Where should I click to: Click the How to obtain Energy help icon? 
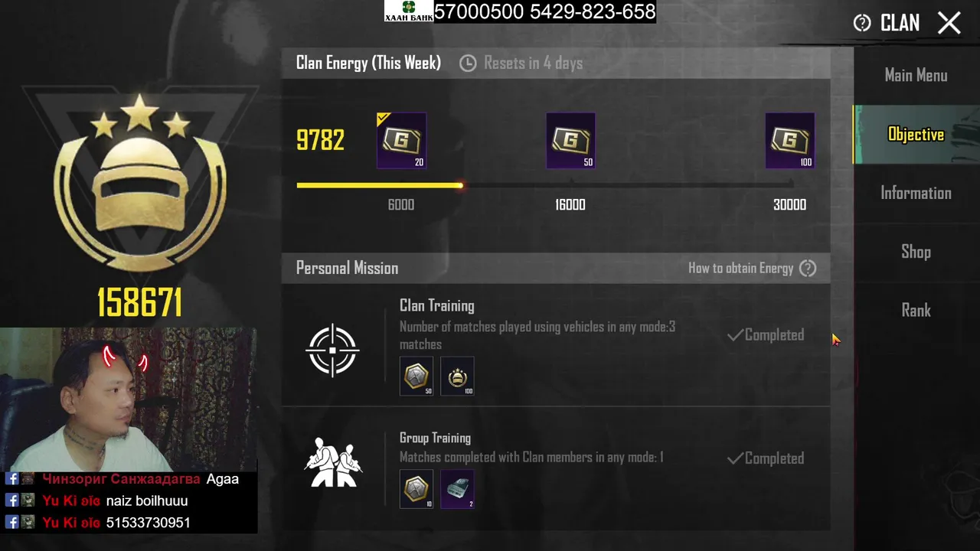point(808,268)
